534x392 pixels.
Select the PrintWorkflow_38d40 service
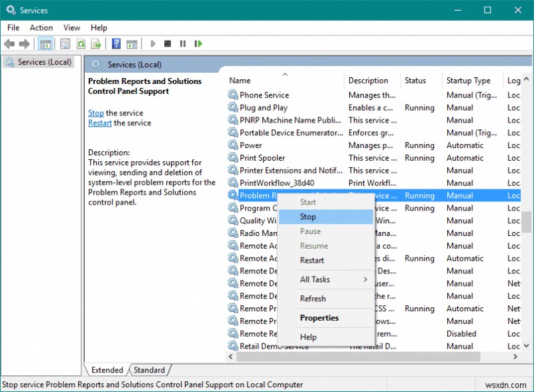tap(374, 183)
